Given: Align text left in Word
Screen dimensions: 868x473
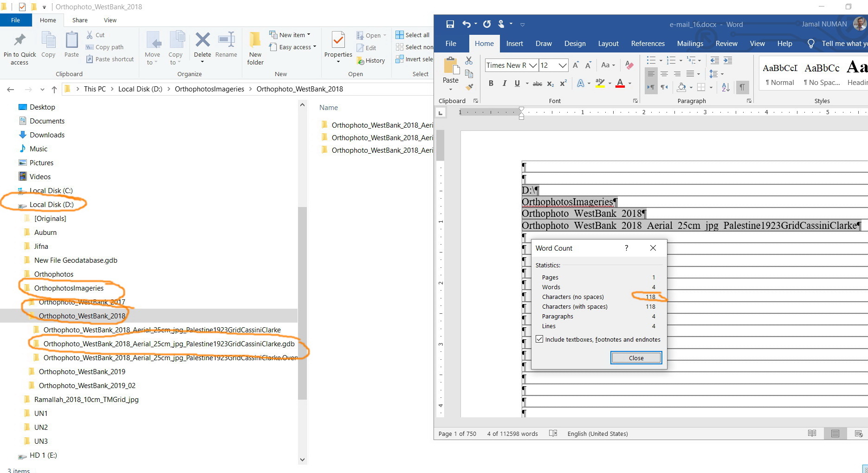Looking at the screenshot, I should point(651,74).
